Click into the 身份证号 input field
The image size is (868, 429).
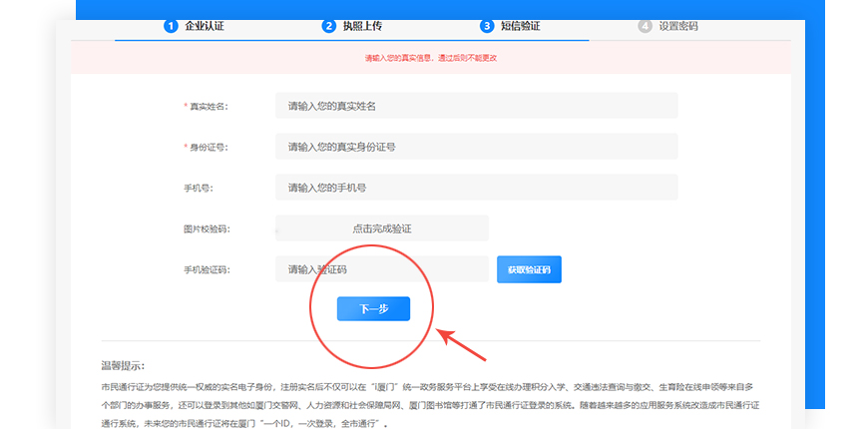pyautogui.click(x=476, y=147)
